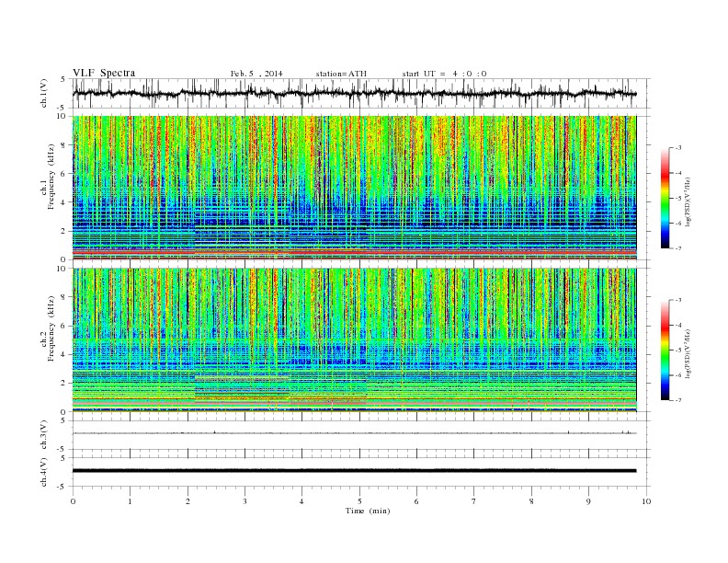The width and height of the screenshot is (728, 563).
Task: Click the "1" tick on the time axis
Action: pyautogui.click(x=130, y=501)
